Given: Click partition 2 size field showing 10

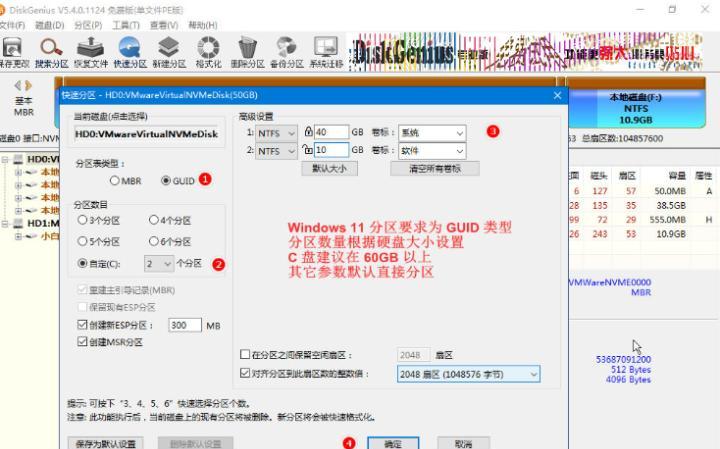Looking at the screenshot, I should click(x=331, y=150).
